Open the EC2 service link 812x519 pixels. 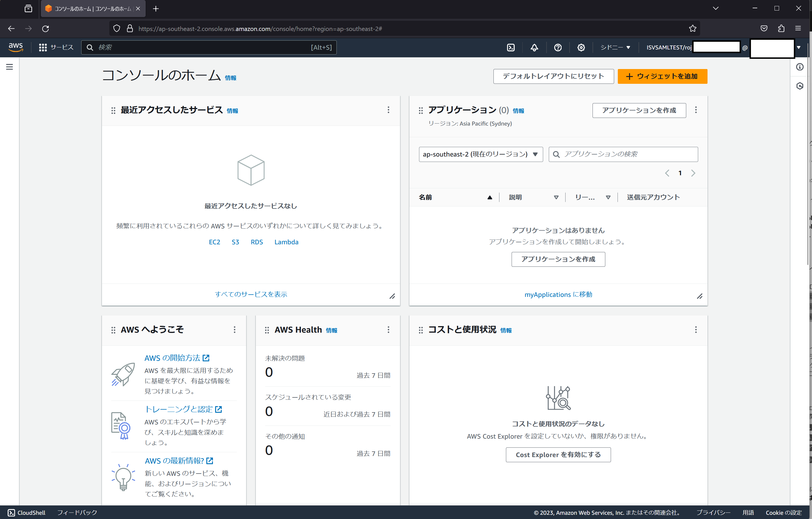tap(214, 242)
